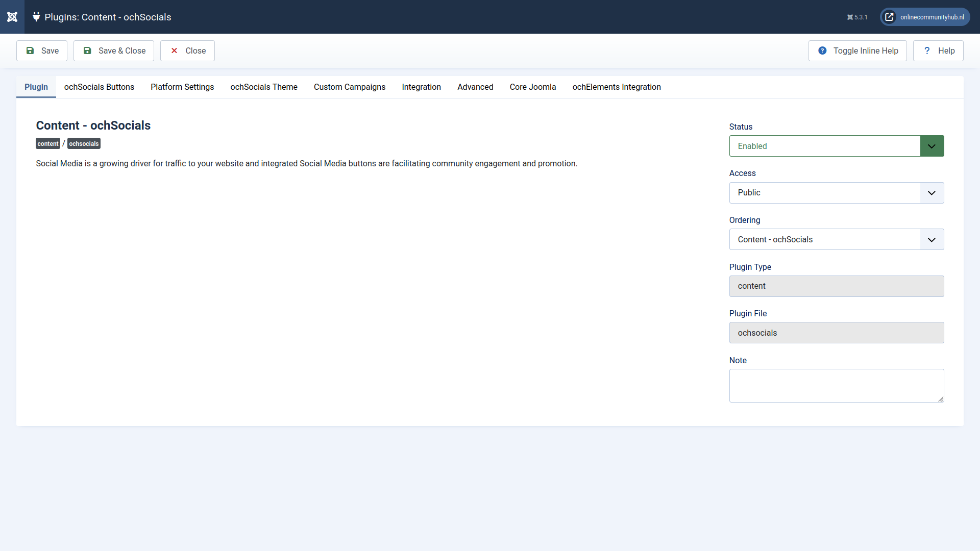Click the Plugins: Content - ochSocials page title
Screen dimensions: 980x551
click(108, 17)
